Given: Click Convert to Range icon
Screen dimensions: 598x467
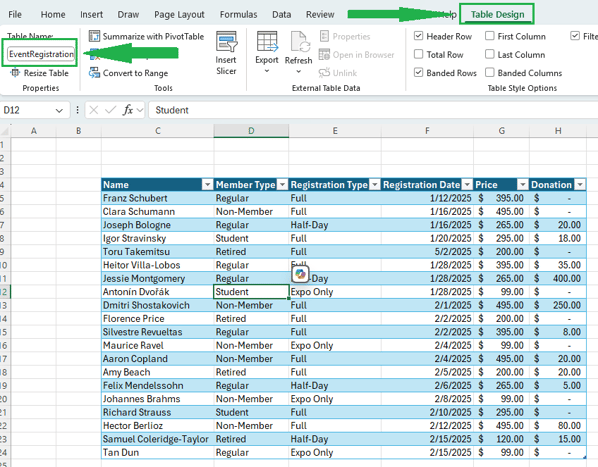Looking at the screenshot, I should click(94, 72).
